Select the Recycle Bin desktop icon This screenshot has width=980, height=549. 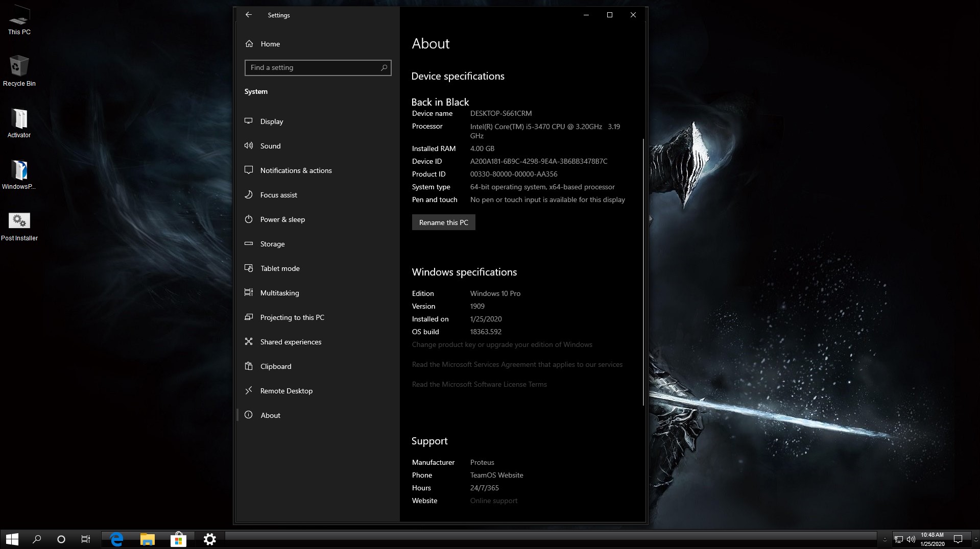[19, 71]
